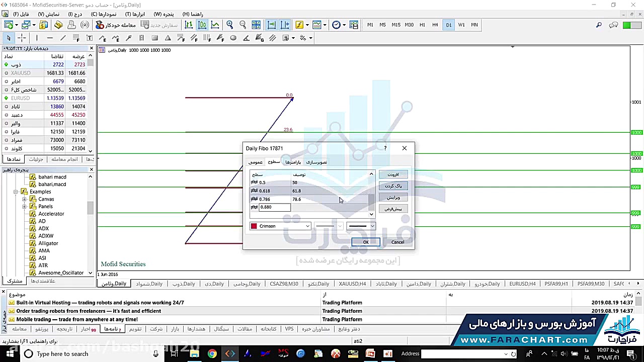Open the Crimson color dropdown

pyautogui.click(x=307, y=226)
